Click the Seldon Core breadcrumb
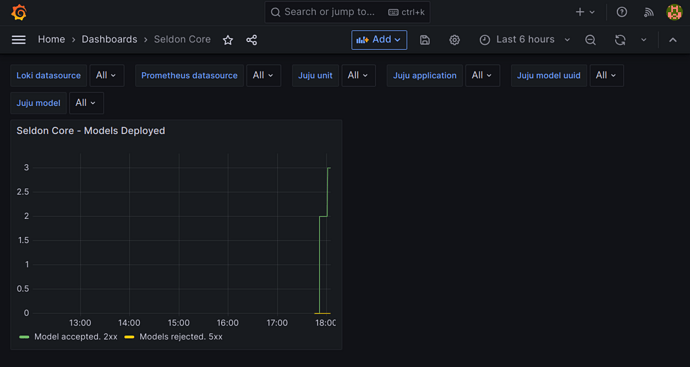Image resolution: width=690 pixels, height=367 pixels. click(x=182, y=40)
